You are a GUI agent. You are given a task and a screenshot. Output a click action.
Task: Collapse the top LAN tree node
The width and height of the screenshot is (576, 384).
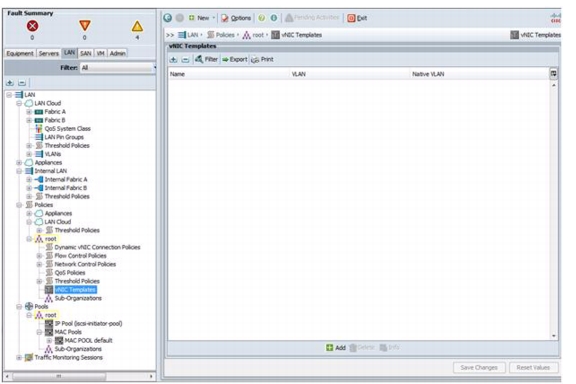point(9,95)
